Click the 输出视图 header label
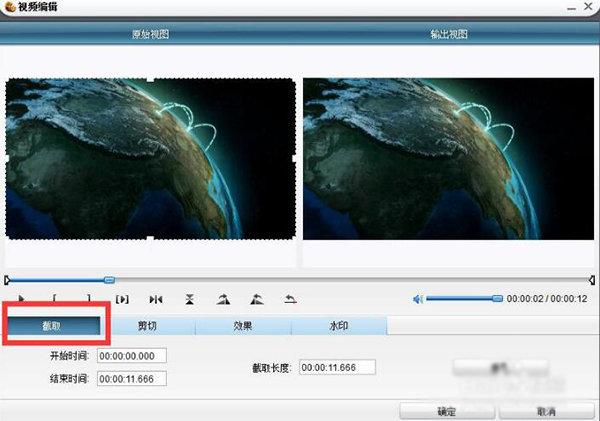 point(449,34)
